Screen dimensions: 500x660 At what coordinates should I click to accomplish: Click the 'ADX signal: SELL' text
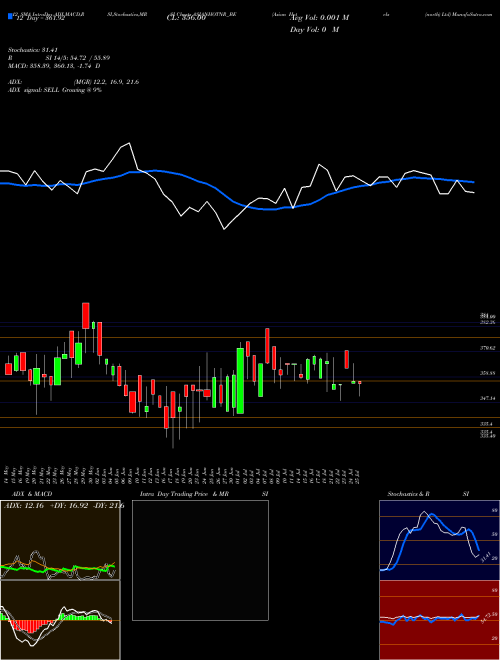pyautogui.click(x=55, y=90)
